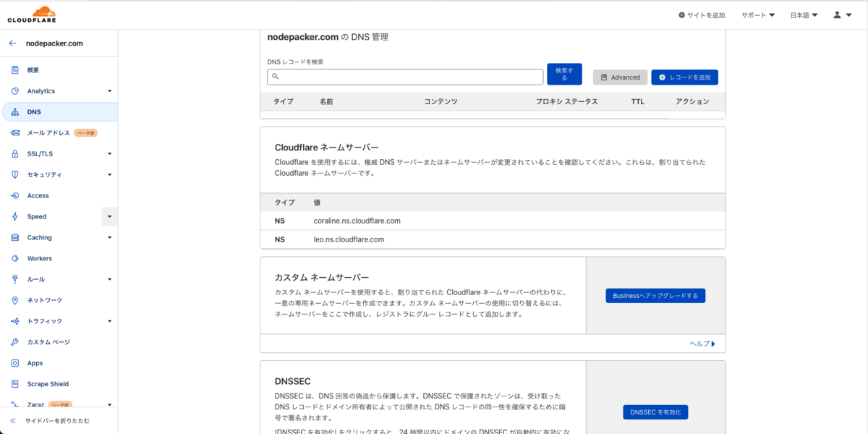
Task: Click the TTL column header
Action: [x=637, y=102]
